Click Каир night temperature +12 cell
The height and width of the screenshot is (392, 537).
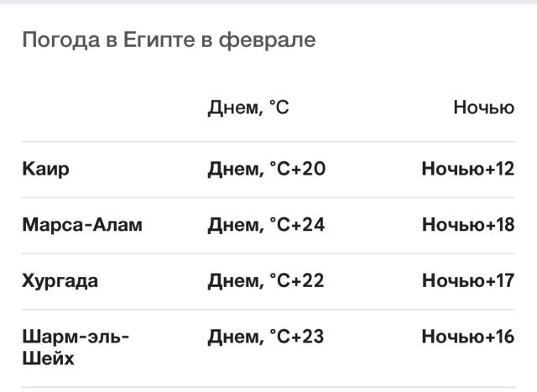pos(467,170)
